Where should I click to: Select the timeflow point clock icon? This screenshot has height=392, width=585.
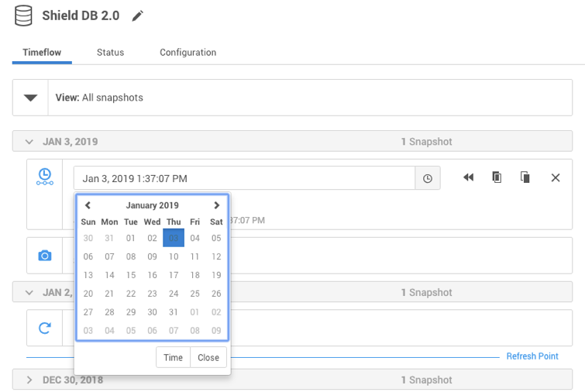45,177
